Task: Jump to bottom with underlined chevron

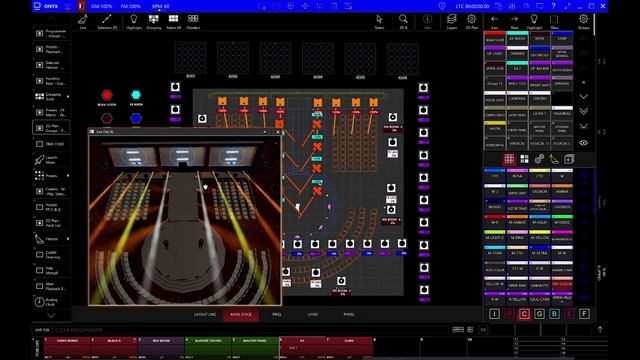Action: coord(584,126)
